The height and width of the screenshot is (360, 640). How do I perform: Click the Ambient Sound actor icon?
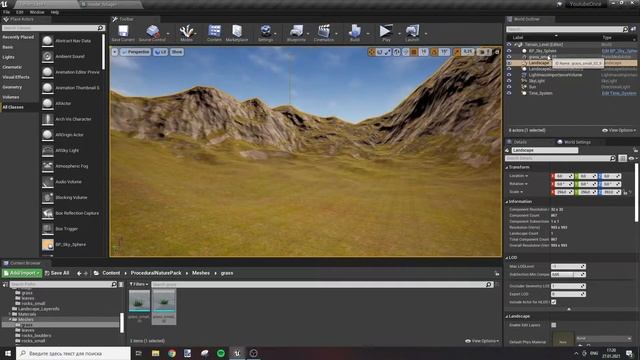click(x=47, y=56)
